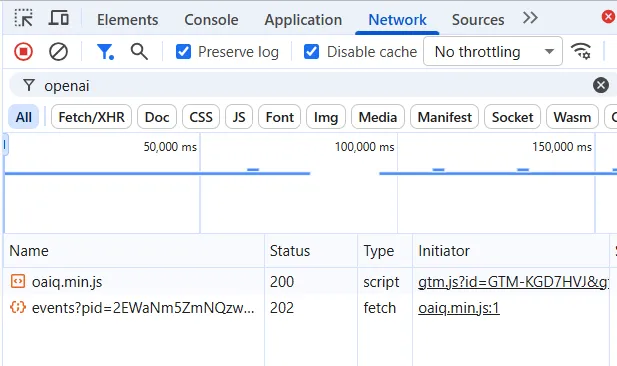The width and height of the screenshot is (617, 366).
Task: Open network conditions wifi settings icon
Action: 581,51
